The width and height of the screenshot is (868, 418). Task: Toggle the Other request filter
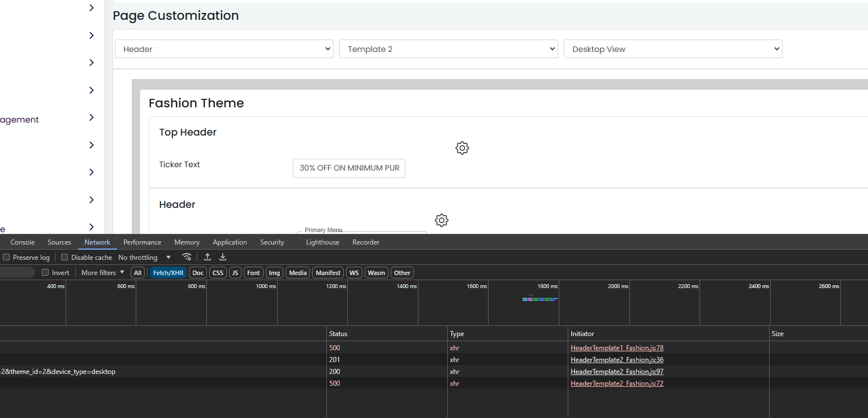(403, 273)
